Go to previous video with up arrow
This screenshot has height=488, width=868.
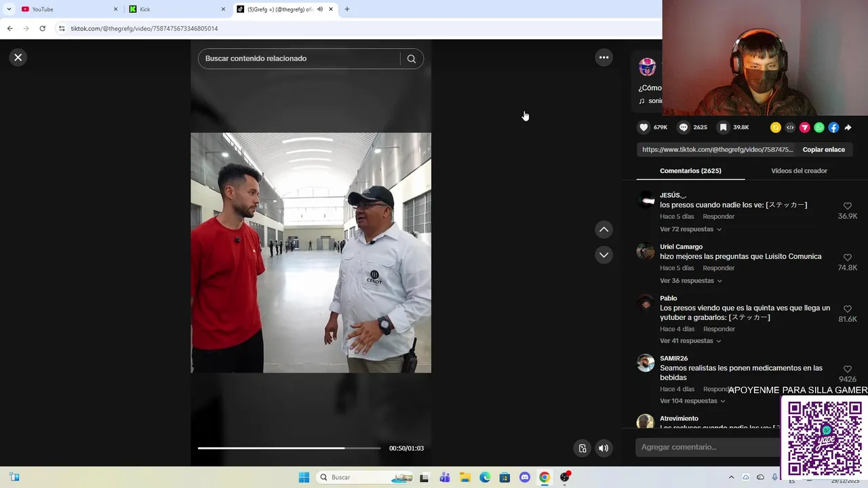click(604, 230)
